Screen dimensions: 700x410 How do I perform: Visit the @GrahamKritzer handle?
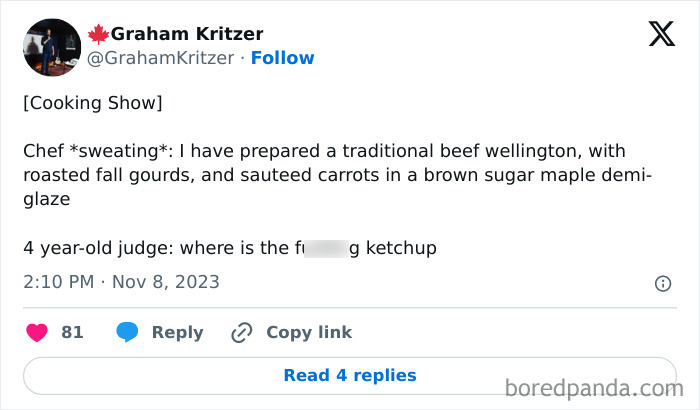coord(162,58)
